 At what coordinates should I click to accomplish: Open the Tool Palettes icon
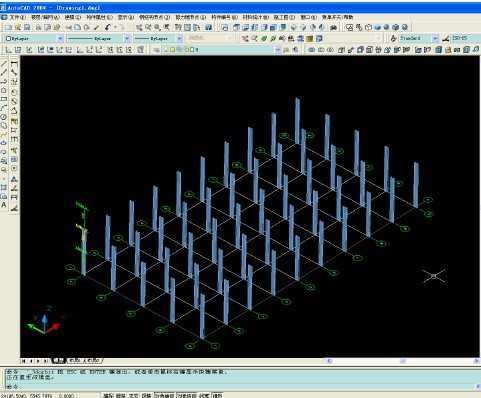pos(197,28)
